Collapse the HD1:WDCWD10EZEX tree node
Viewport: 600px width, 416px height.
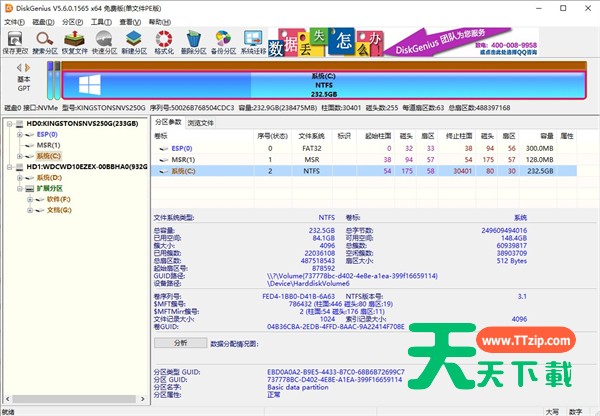pyautogui.click(x=10, y=167)
